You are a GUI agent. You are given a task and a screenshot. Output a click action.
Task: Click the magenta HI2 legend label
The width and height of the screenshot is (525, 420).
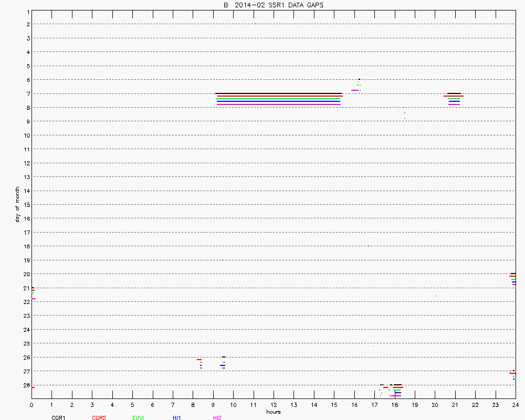pyautogui.click(x=217, y=418)
